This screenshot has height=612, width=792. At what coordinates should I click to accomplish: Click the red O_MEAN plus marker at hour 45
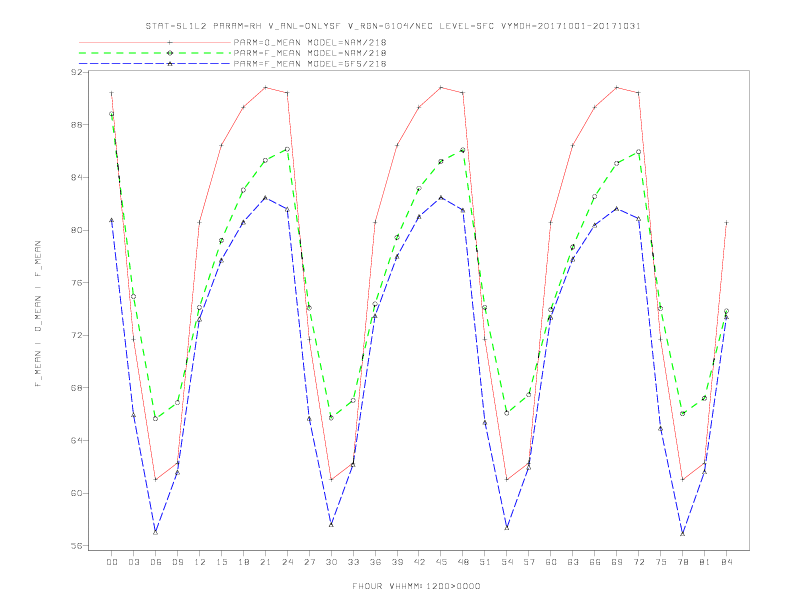coord(441,87)
